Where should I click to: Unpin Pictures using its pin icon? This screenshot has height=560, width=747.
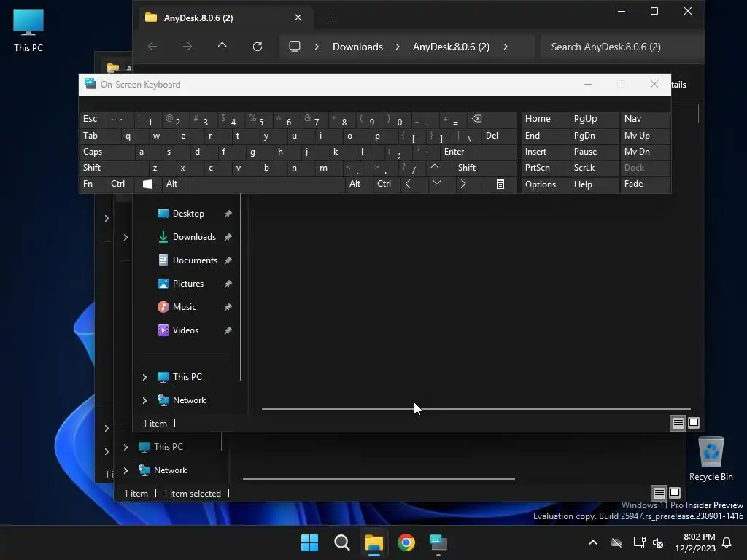(228, 284)
